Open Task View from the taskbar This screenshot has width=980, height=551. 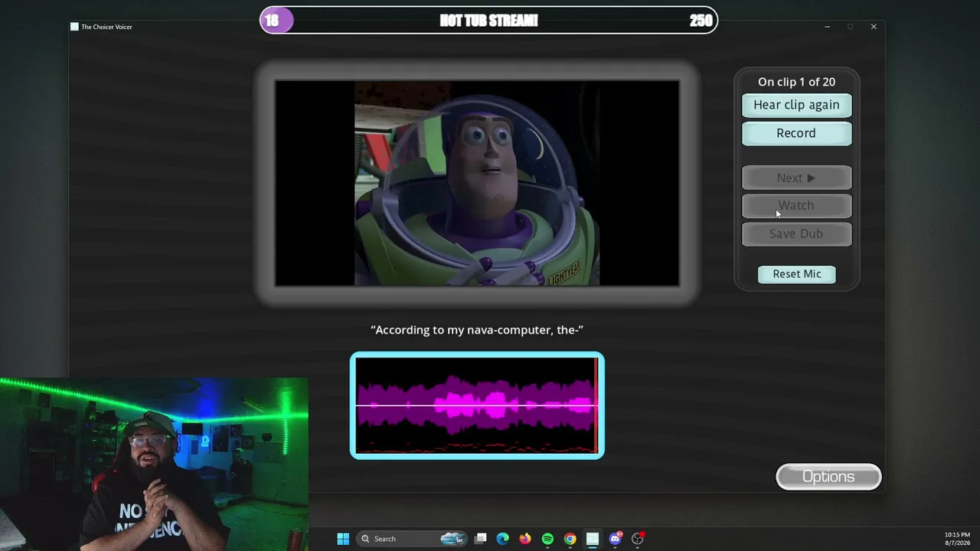click(x=480, y=539)
